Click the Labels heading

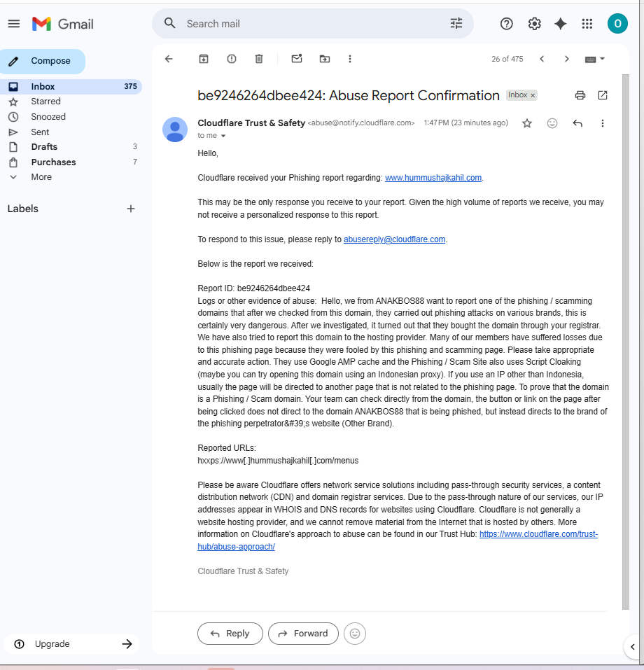tap(22, 209)
